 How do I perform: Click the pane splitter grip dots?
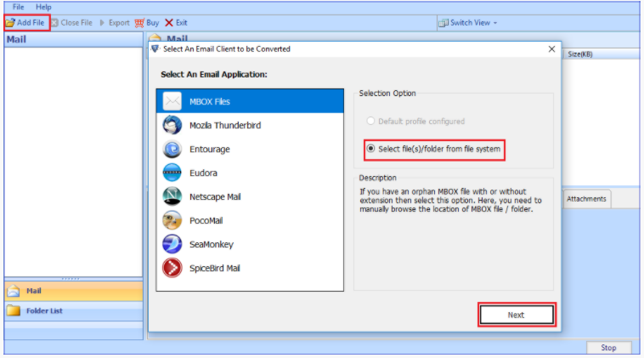(x=71, y=279)
